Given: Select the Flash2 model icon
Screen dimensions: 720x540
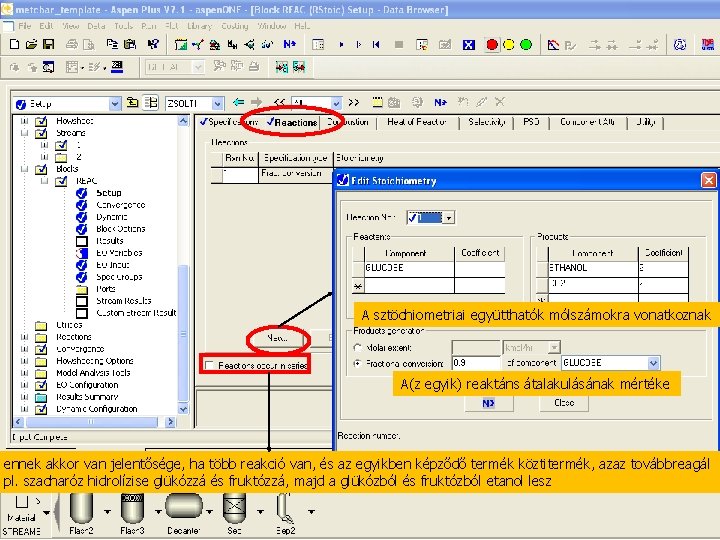Looking at the screenshot, I should pos(81,508).
